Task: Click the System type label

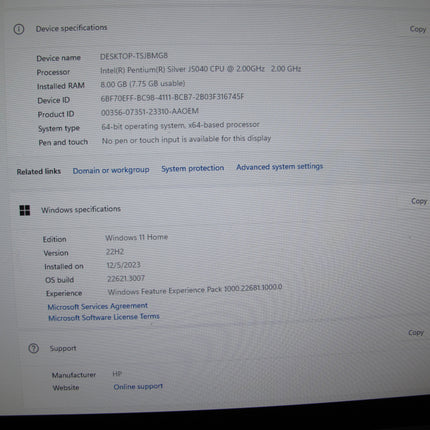Action: pyautogui.click(x=59, y=128)
